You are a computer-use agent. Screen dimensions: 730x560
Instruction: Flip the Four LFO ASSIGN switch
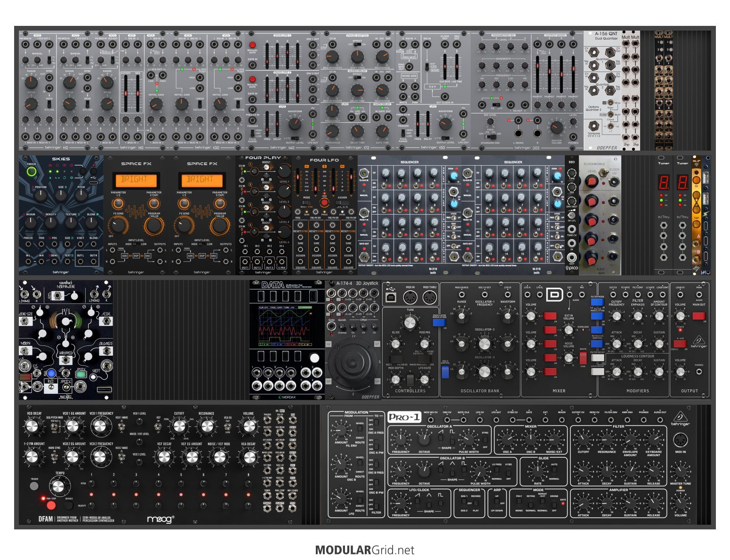tap(342, 202)
